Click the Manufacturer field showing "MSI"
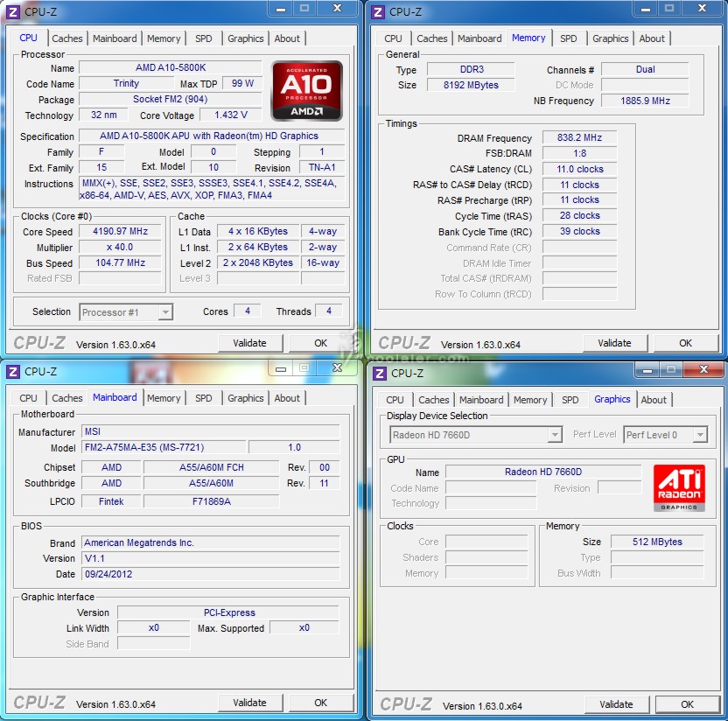 click(x=210, y=431)
